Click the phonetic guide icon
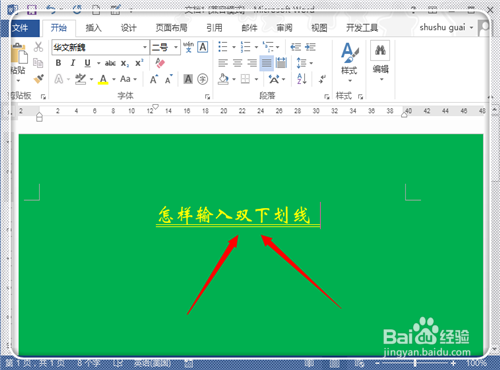 click(188, 47)
